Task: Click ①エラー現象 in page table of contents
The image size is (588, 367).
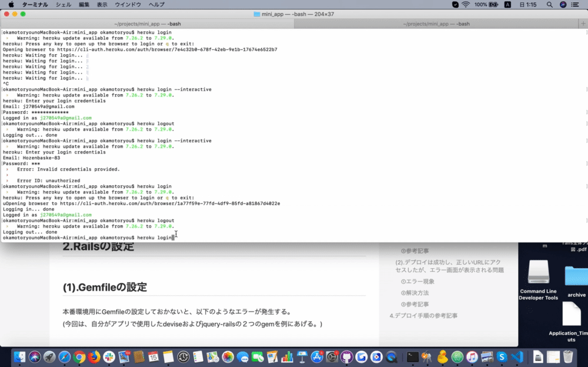Action: point(417,282)
